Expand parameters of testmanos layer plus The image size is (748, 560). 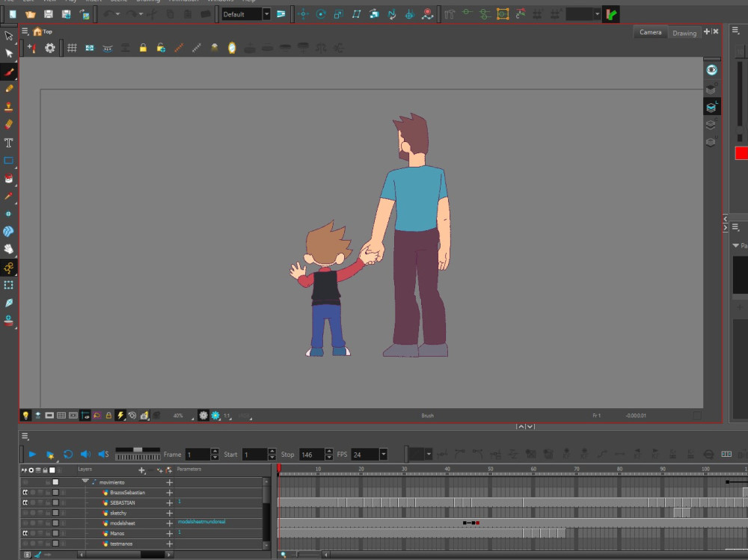click(x=169, y=544)
